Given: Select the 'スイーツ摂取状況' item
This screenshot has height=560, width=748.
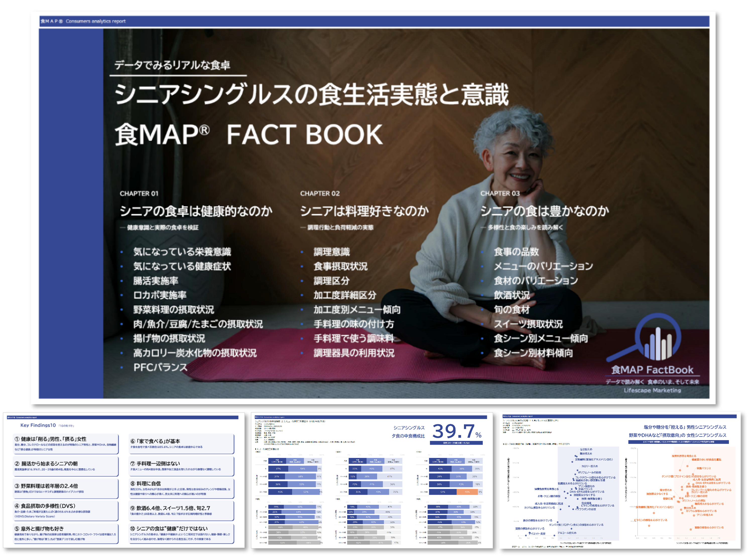Looking at the screenshot, I should tap(529, 324).
